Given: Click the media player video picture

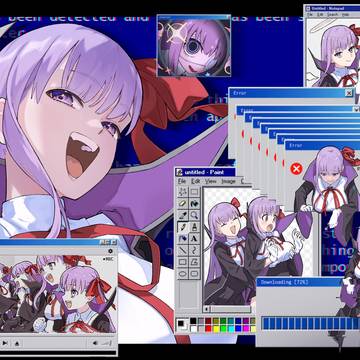Looking at the screenshot, I should (58, 294).
